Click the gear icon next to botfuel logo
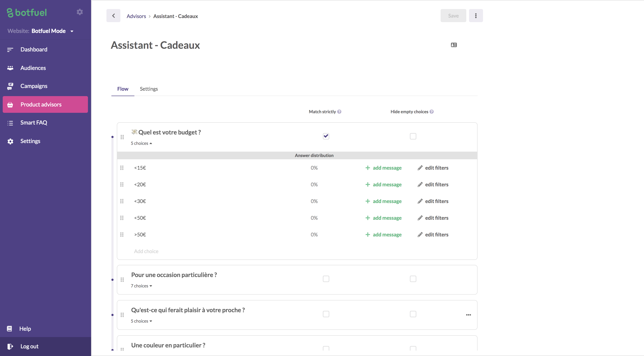The height and width of the screenshot is (356, 644). [x=80, y=12]
